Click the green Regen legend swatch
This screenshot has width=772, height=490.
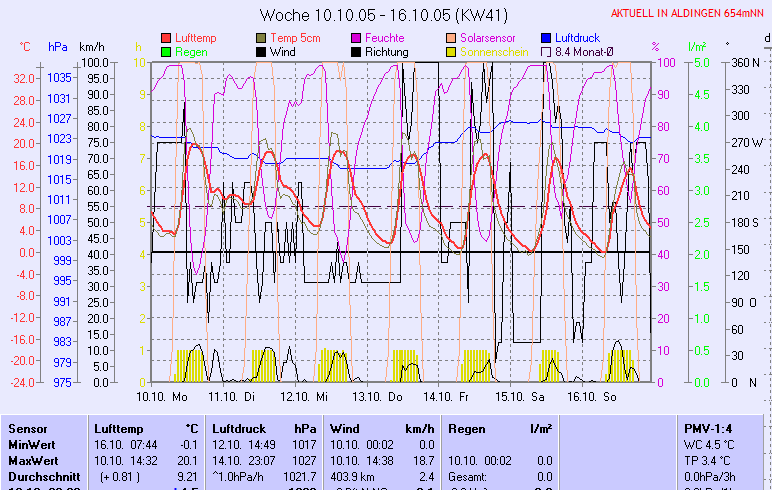pos(166,52)
